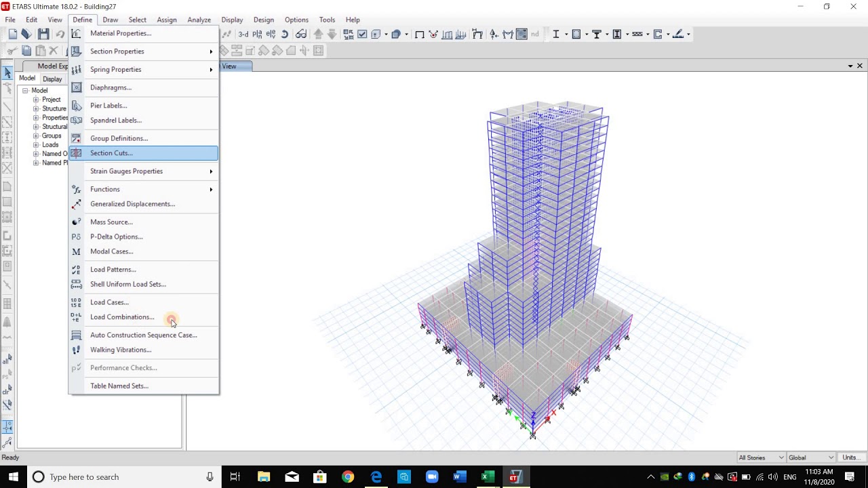Select Load Combinations from Define menu
This screenshot has width=868, height=488.
144,317
